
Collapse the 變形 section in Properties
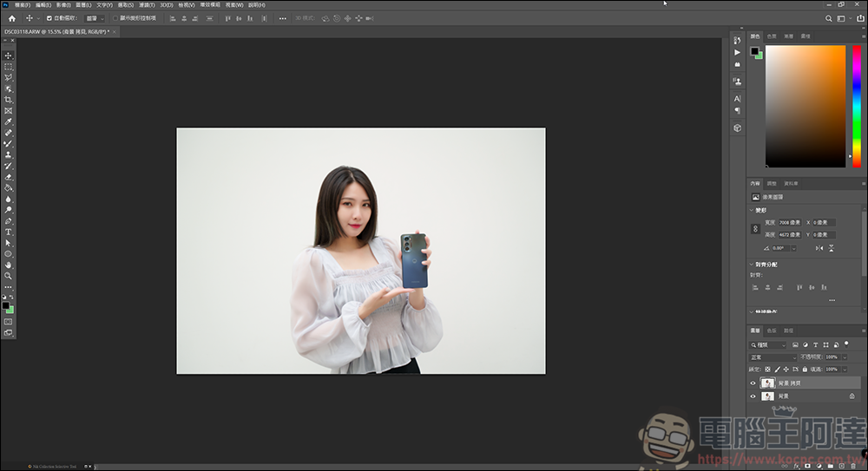coord(752,210)
